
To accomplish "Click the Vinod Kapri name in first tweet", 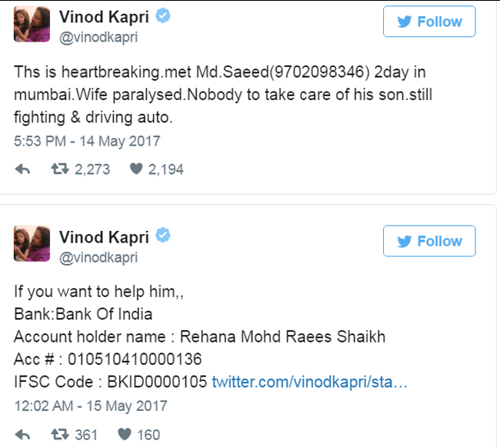I will [x=104, y=17].
